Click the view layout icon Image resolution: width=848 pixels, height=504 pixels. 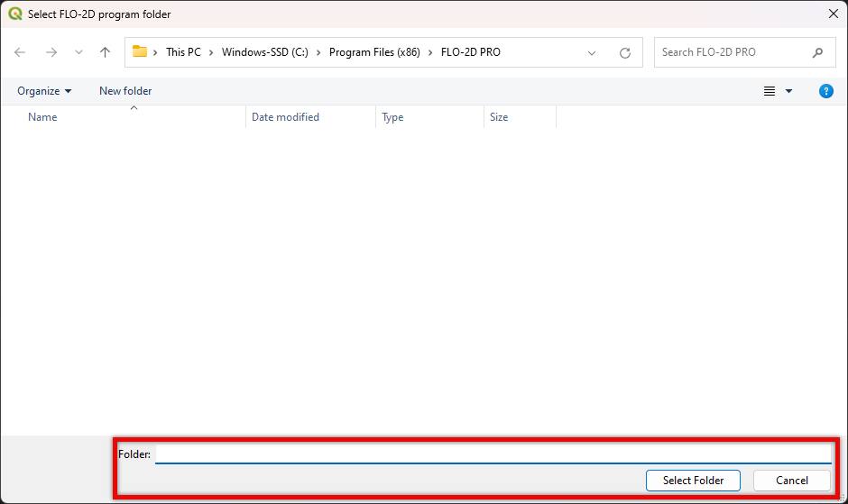[770, 91]
